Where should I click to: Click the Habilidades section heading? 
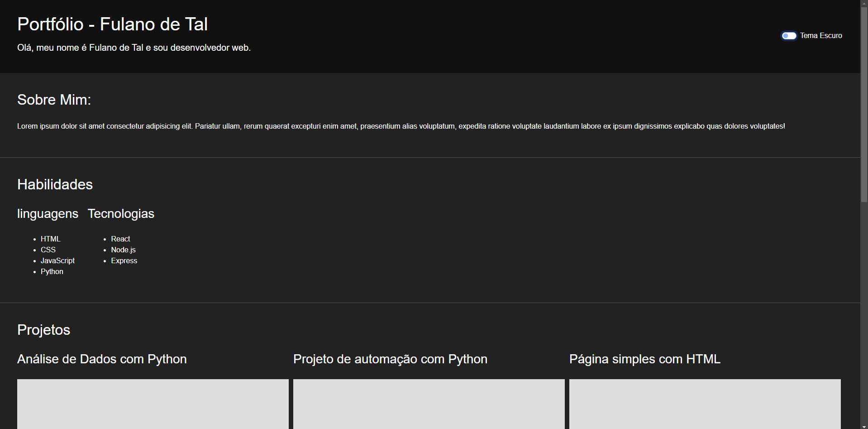pyautogui.click(x=55, y=184)
